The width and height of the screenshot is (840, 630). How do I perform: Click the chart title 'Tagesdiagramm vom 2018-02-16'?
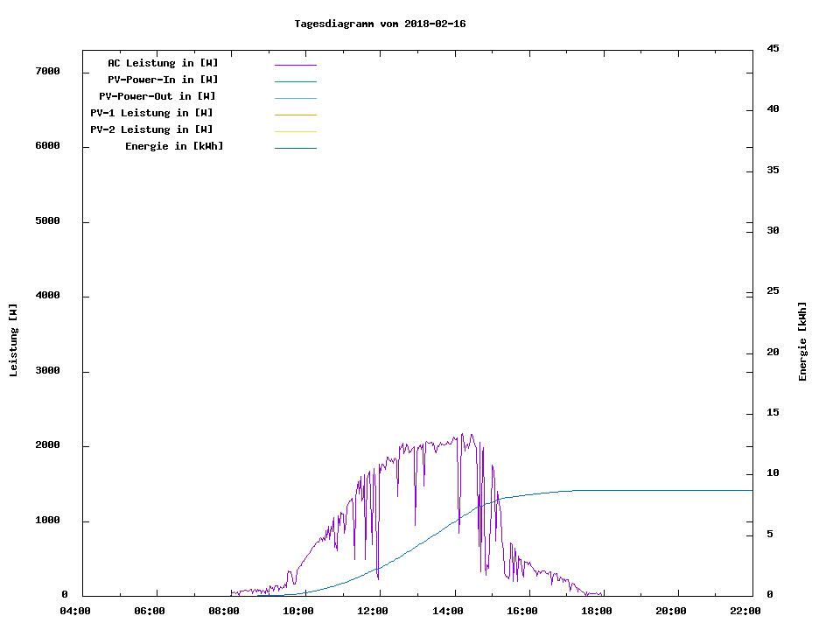pos(381,24)
